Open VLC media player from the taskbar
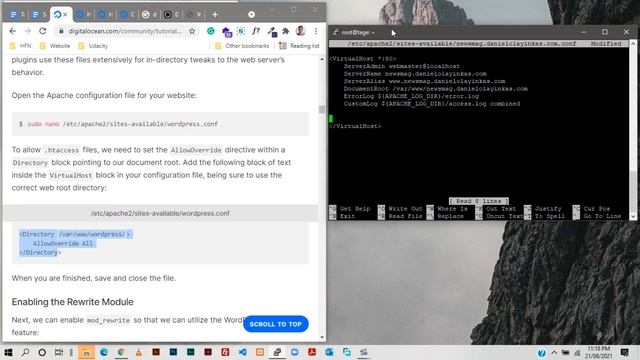The image size is (640, 360). (138, 352)
